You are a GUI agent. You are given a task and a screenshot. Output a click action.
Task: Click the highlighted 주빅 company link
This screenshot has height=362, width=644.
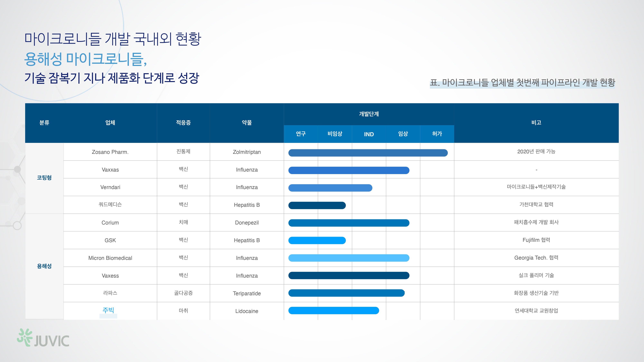point(108,310)
